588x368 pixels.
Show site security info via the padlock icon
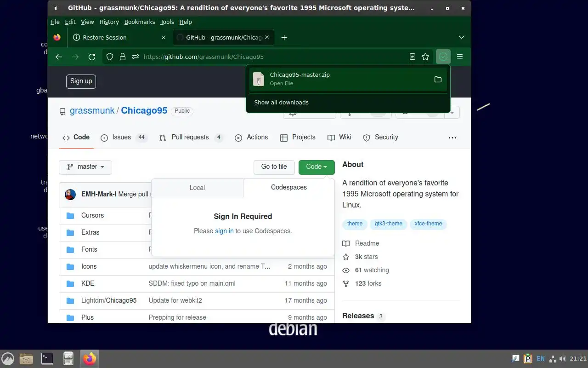pyautogui.click(x=122, y=57)
